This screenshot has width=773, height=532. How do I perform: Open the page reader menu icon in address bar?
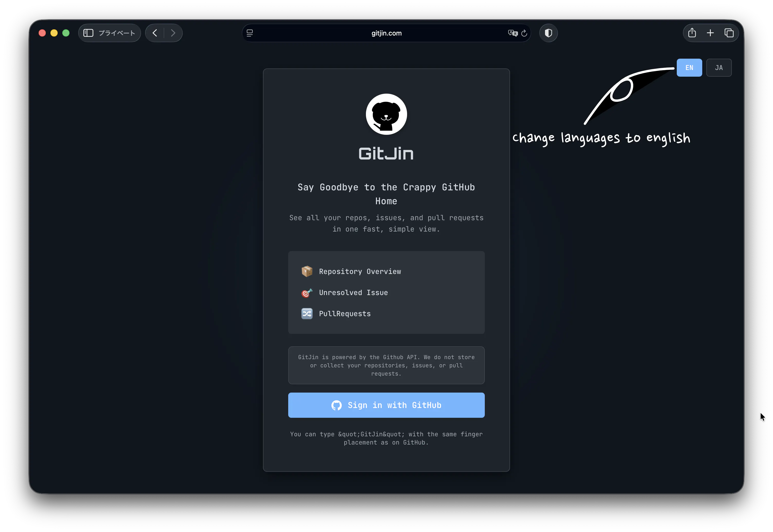point(250,33)
